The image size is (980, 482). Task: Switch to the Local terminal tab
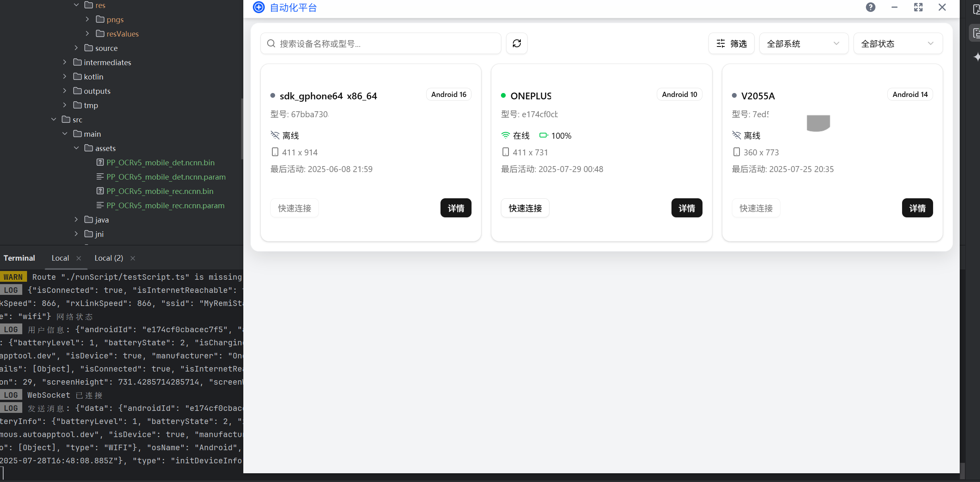(x=60, y=258)
